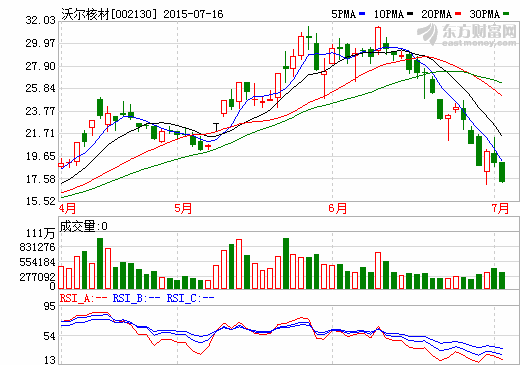Viewport: 520px width, 365px height.
Task: Click the red 20PMA legend color marker
Action: (458, 14)
